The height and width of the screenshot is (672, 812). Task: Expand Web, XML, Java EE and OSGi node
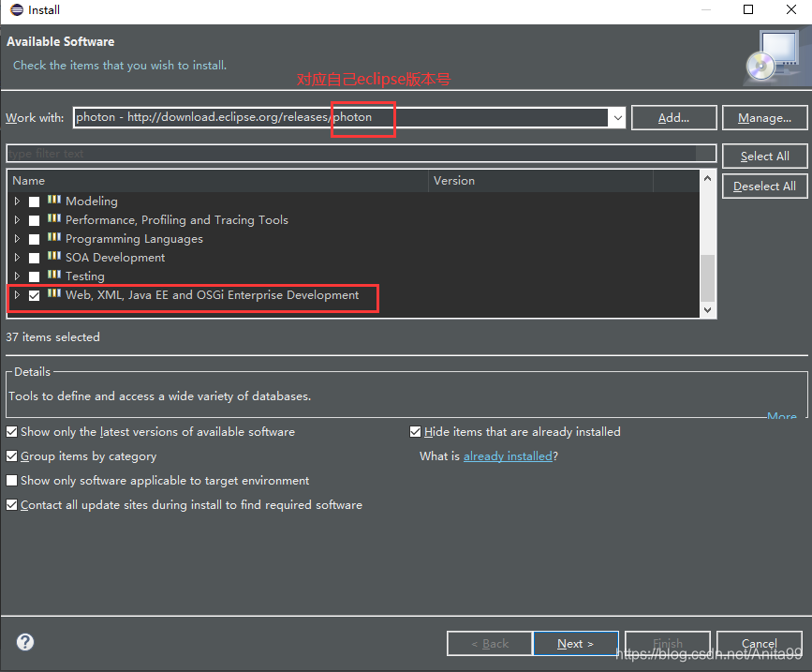tap(17, 295)
